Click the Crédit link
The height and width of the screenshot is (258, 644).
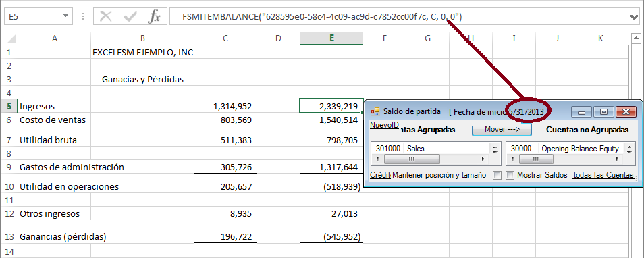coord(380,175)
